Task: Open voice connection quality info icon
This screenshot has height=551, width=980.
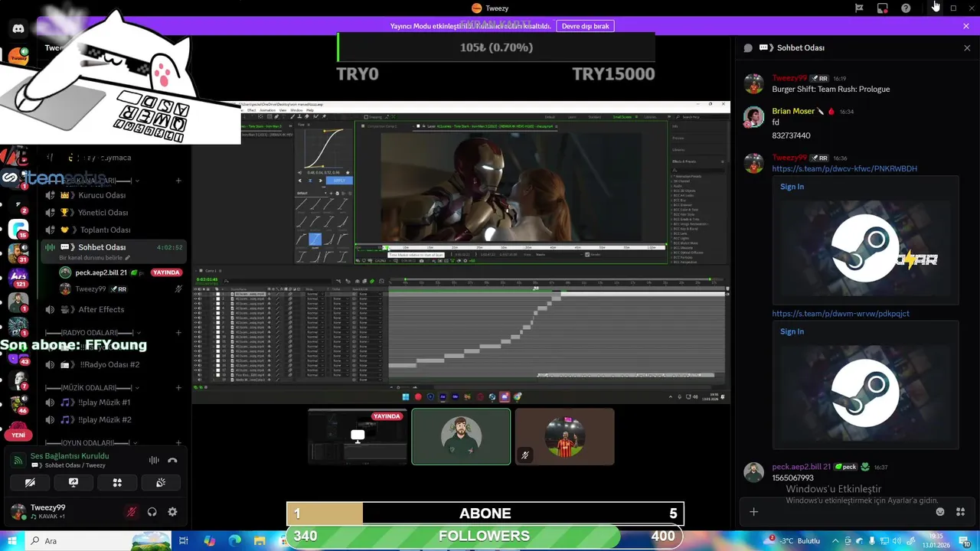Action: pyautogui.click(x=18, y=461)
